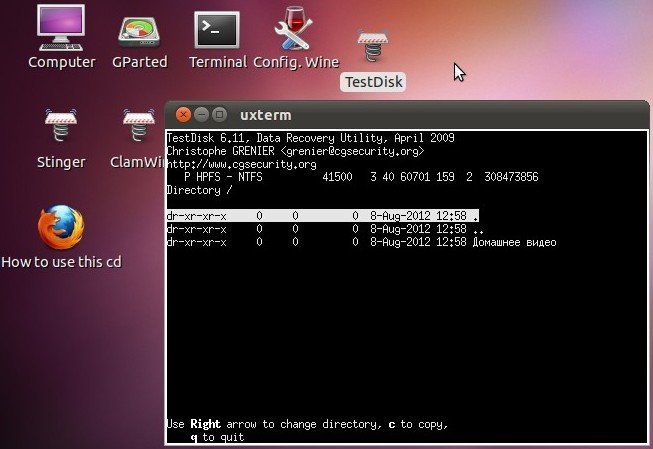653x449 pixels.
Task: Click the http://www.cgsecurity.org URL text
Action: [242, 164]
